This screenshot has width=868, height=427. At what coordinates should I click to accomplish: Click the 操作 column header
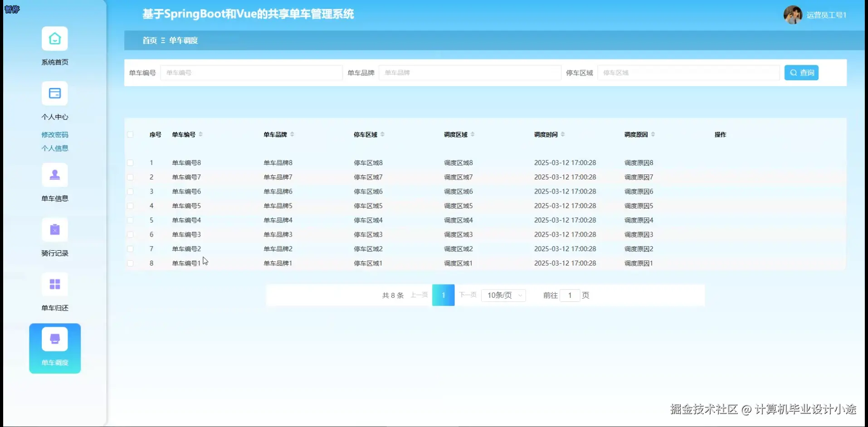click(x=720, y=135)
